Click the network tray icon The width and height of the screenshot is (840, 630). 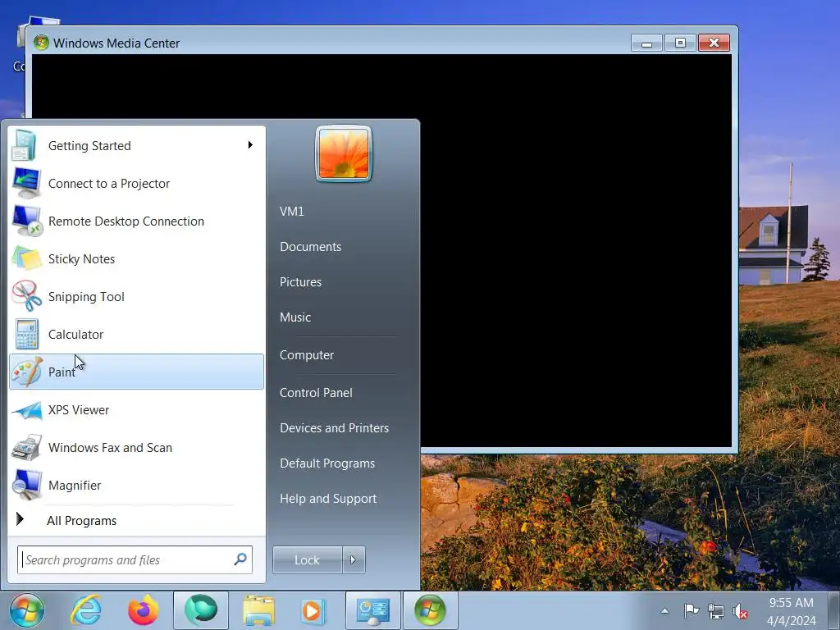715,610
